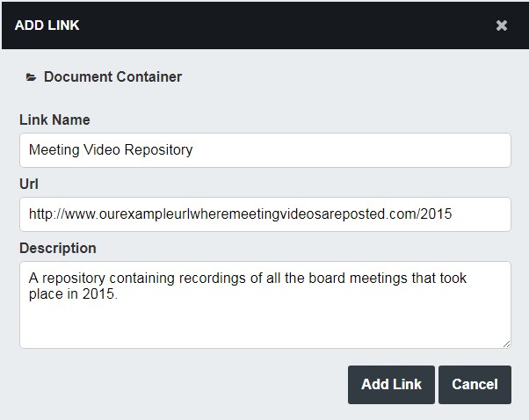Viewport: 529px width, 420px height.
Task: Close the Add Link dialog with X
Action: click(502, 25)
